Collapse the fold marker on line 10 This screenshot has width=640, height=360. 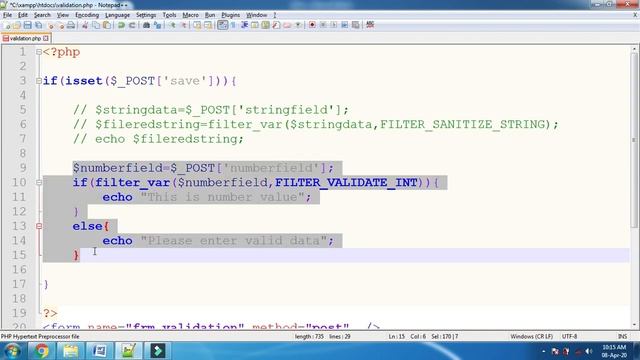coord(39,182)
